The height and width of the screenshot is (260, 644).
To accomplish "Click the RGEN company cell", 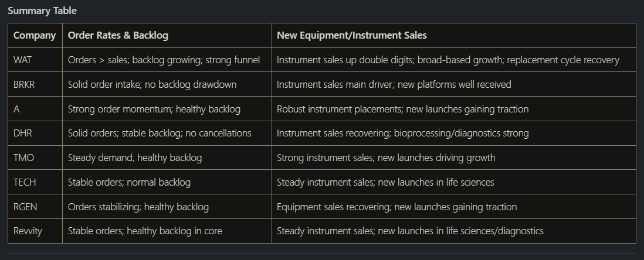I will click(35, 207).
